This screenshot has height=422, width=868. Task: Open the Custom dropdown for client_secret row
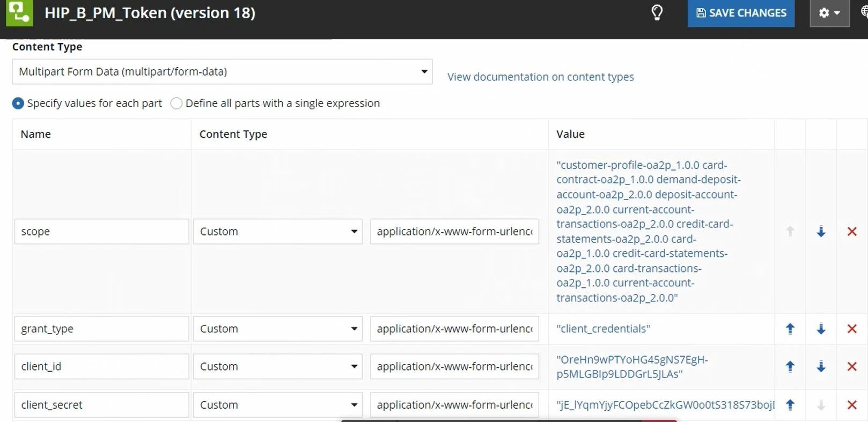point(278,405)
